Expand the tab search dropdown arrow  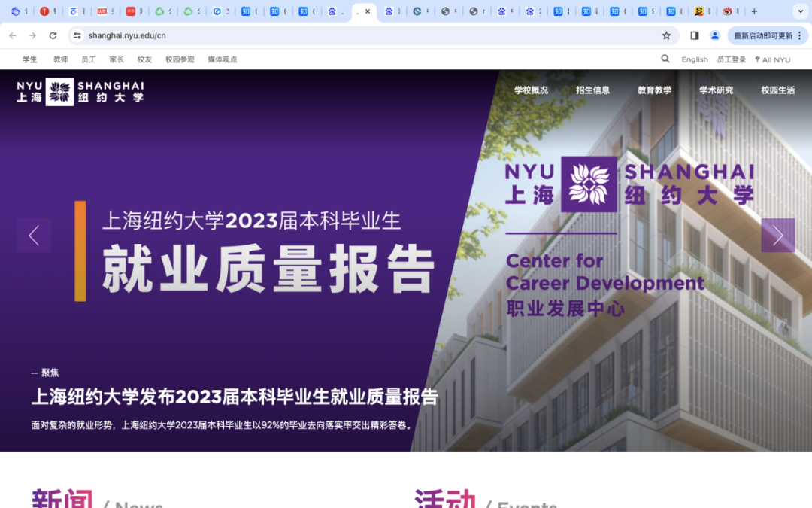800,11
